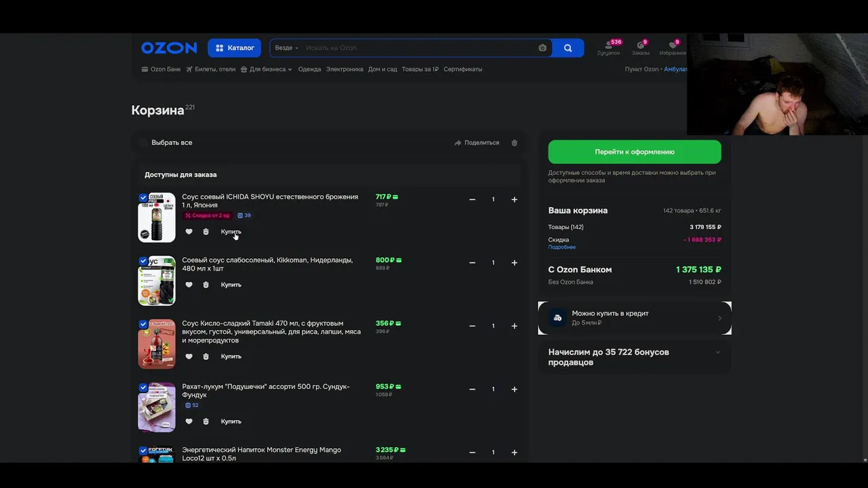Open the Заказы orders icon
Viewport: 868px width, 488px height.
(640, 47)
